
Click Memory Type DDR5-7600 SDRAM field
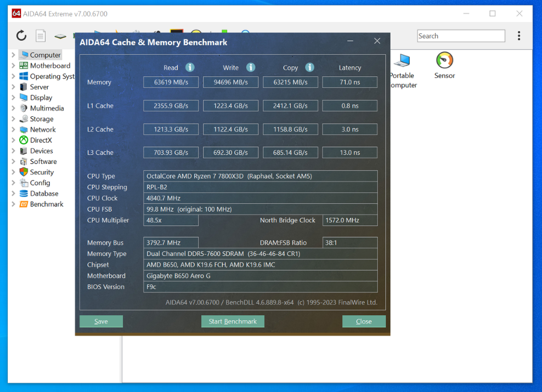coord(260,253)
